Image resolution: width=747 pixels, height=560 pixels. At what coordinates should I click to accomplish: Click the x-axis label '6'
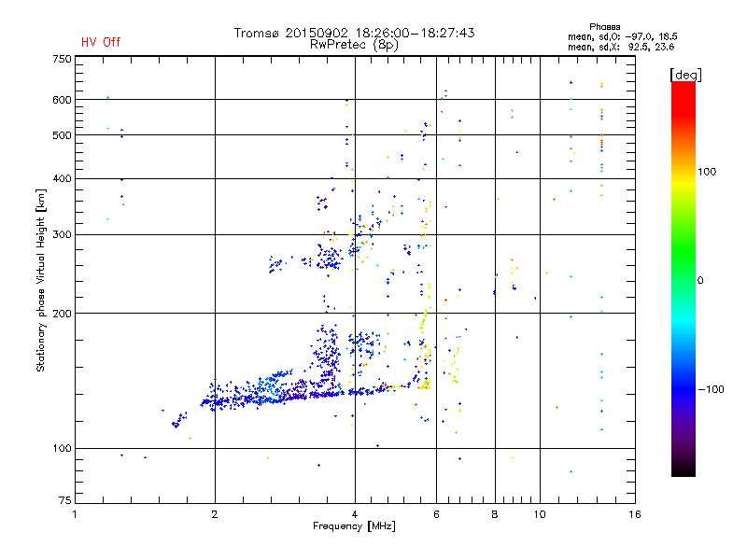click(436, 514)
